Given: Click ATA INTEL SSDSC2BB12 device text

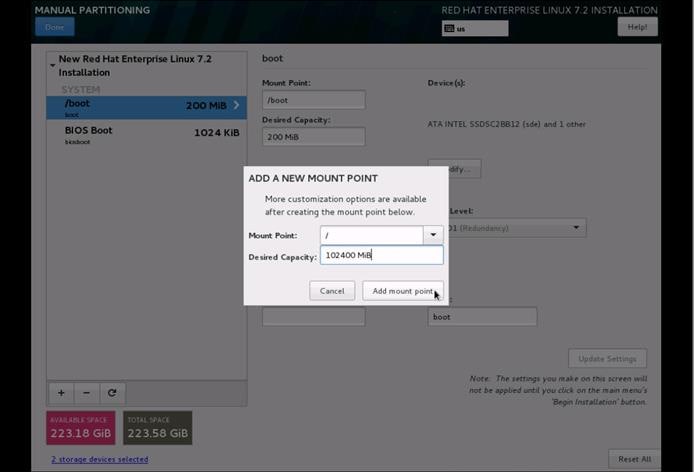Looking at the screenshot, I should click(x=506, y=124).
